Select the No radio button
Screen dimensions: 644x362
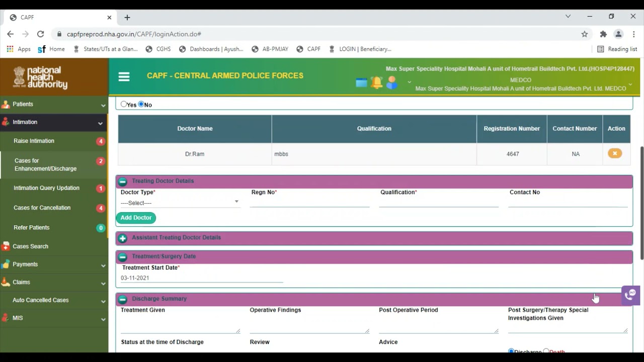point(141,104)
